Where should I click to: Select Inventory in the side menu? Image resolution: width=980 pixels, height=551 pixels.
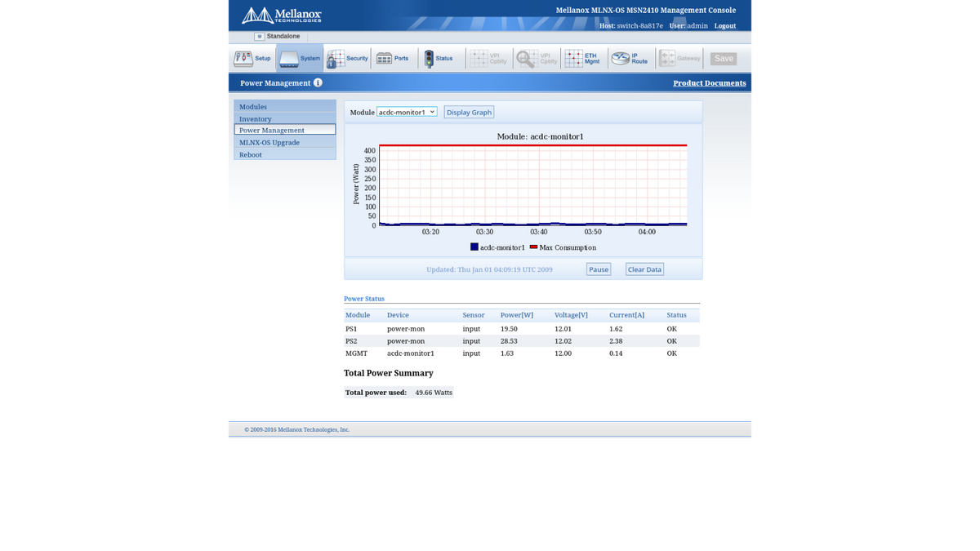coord(285,118)
